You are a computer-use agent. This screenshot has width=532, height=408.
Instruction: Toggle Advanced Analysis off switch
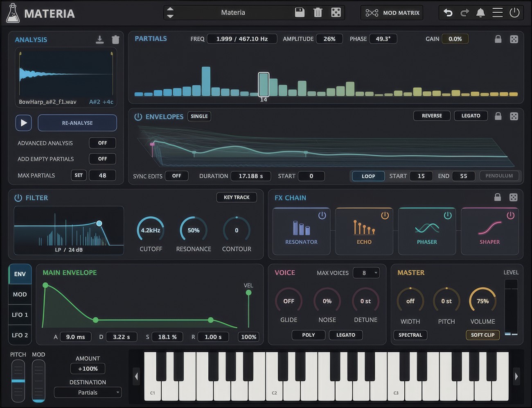(102, 143)
